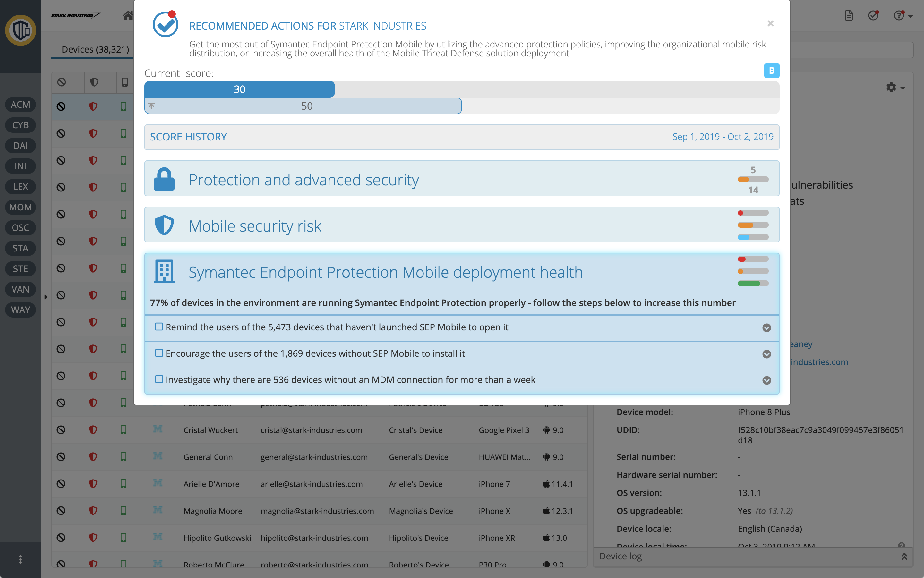Check encourage users to install SEP Mobile
The image size is (924, 578).
click(x=159, y=353)
